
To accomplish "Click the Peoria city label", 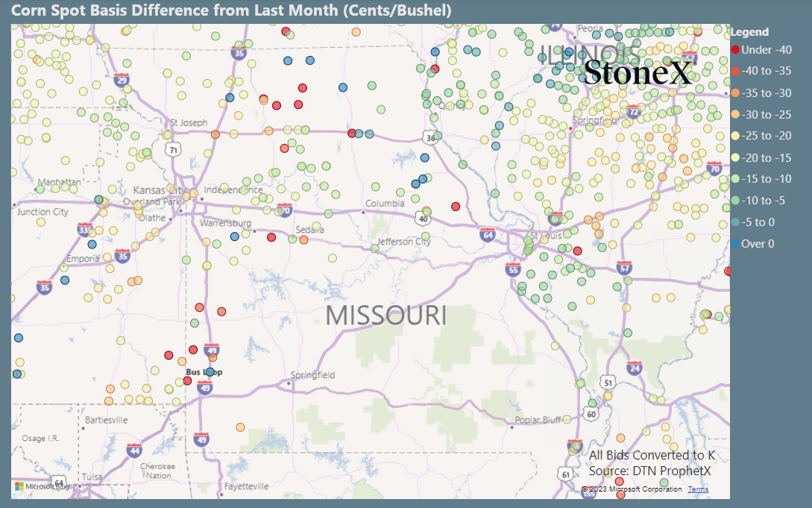I will tap(591, 28).
